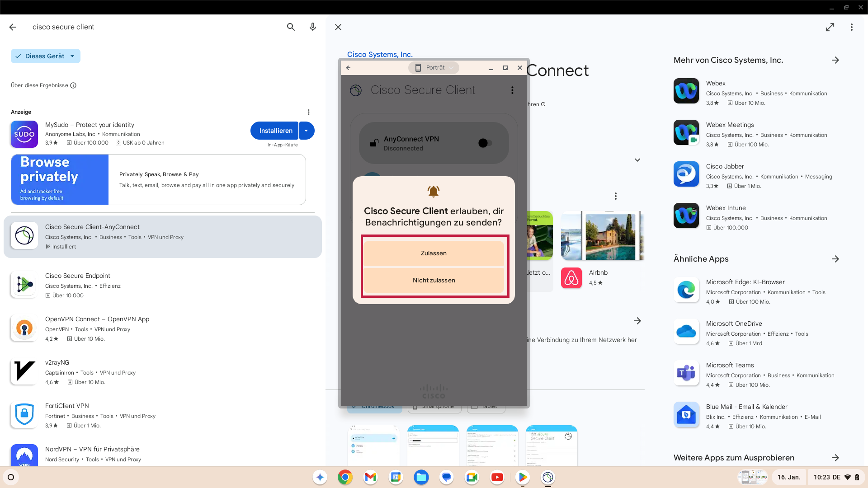Open the Dieses Gerät filter dropdown
Viewport: 868px width, 488px height.
click(46, 56)
